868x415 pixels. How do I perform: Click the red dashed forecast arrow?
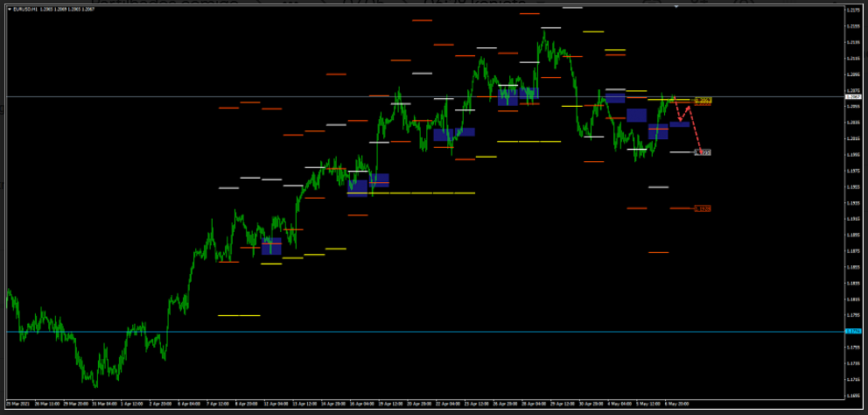(696, 131)
